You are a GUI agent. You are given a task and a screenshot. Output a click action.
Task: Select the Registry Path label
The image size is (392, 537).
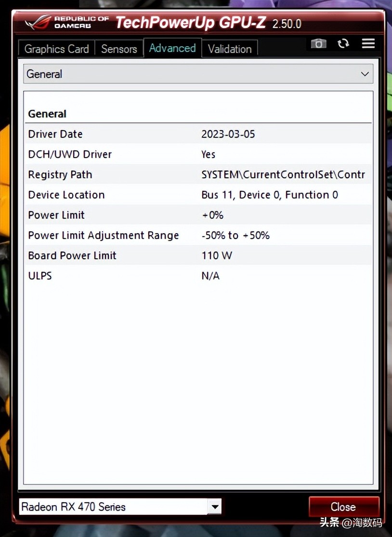coord(60,175)
